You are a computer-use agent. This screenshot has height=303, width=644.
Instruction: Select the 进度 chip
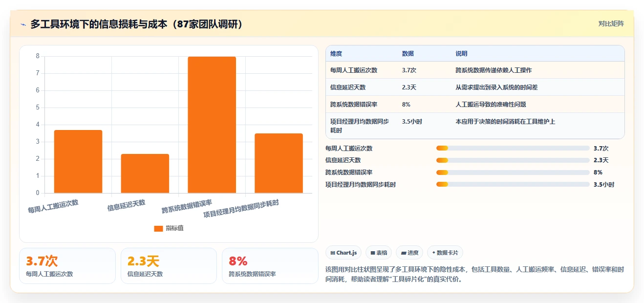tap(409, 253)
